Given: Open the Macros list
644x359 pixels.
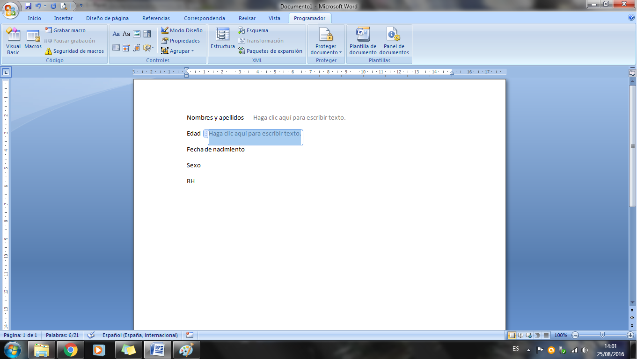Looking at the screenshot, I should point(33,41).
